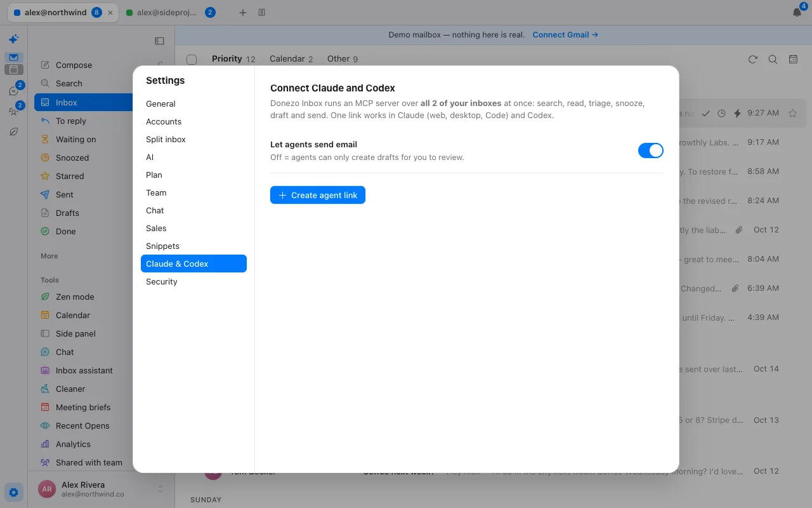Click mail icon in left rail
The height and width of the screenshot is (508, 812).
click(x=13, y=57)
